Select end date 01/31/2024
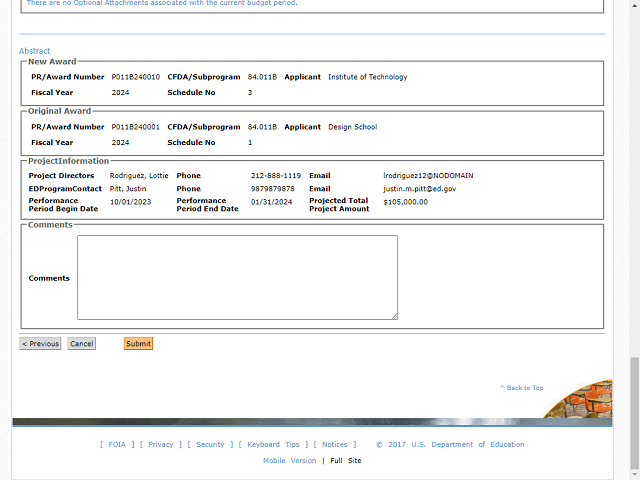 pos(271,202)
